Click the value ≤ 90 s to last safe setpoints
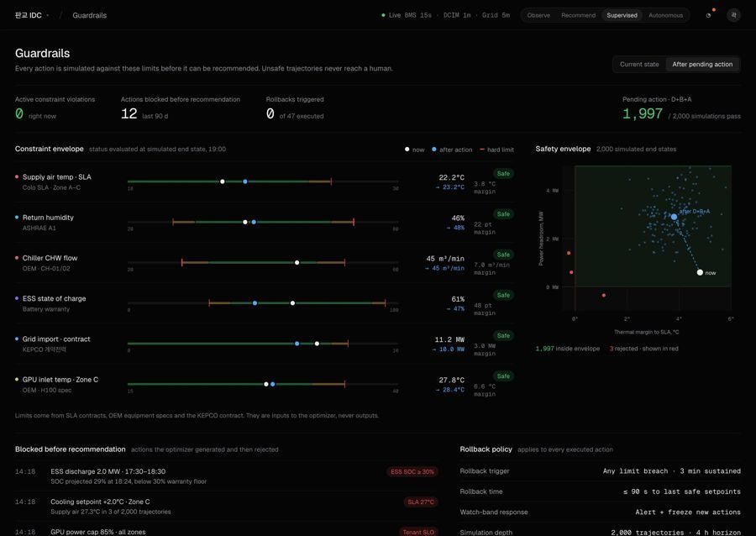The image size is (756, 536). [682, 491]
